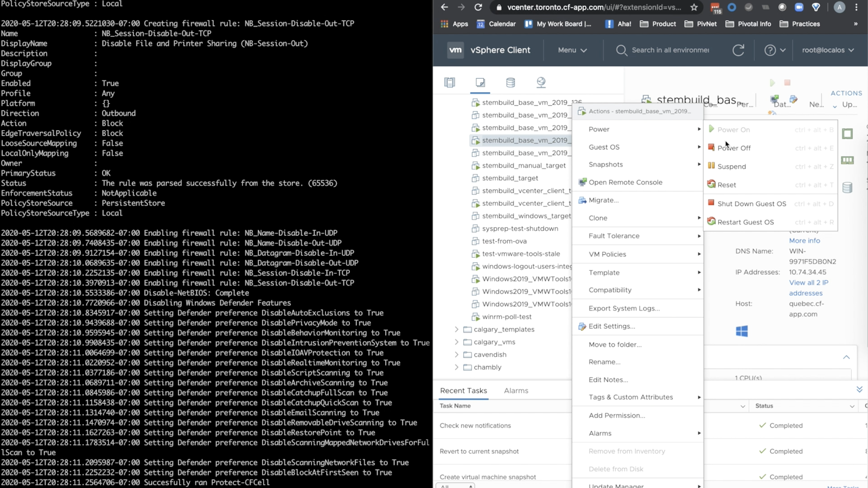
Task: Show more bookmarks with the overflow chevron
Action: [856, 24]
